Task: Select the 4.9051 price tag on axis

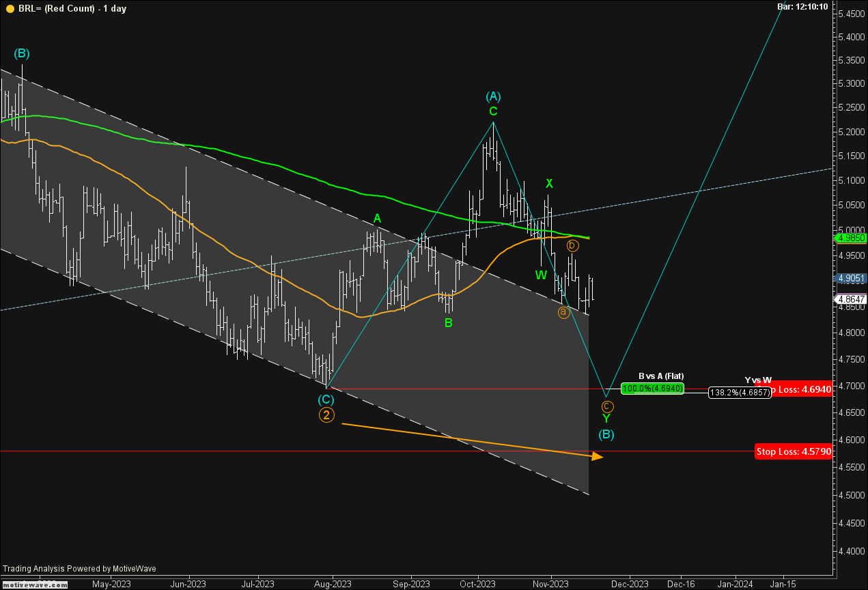Action: (851, 279)
